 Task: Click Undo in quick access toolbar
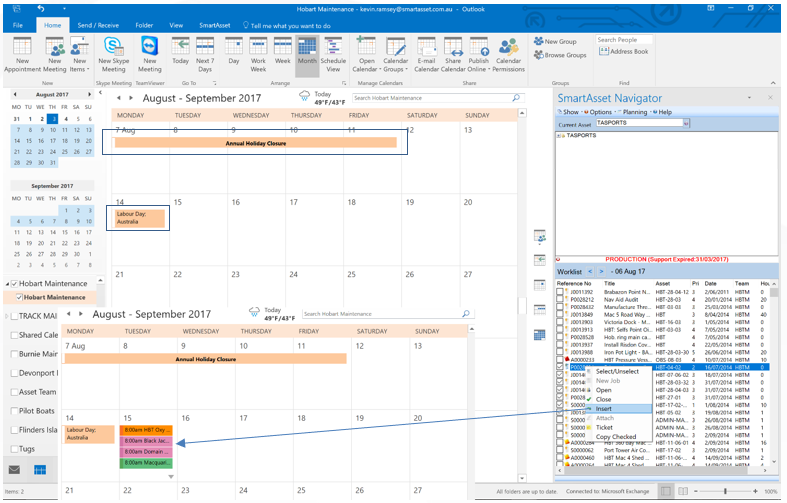pyautogui.click(x=41, y=9)
